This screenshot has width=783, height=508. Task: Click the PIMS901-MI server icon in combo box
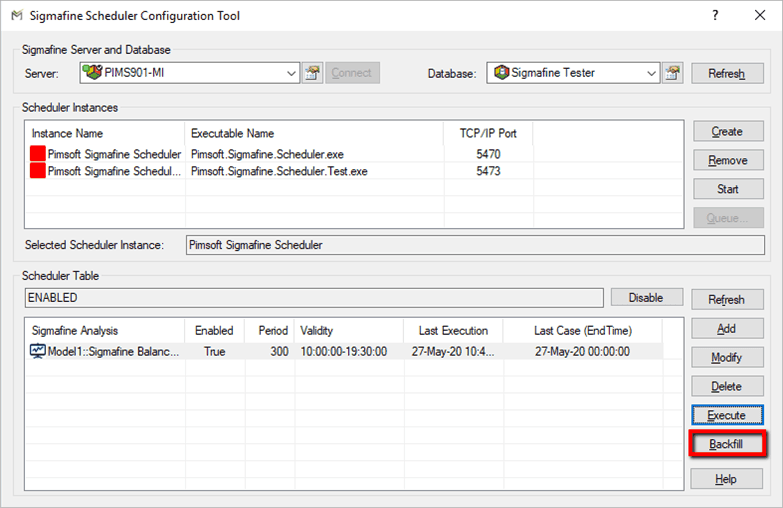92,72
